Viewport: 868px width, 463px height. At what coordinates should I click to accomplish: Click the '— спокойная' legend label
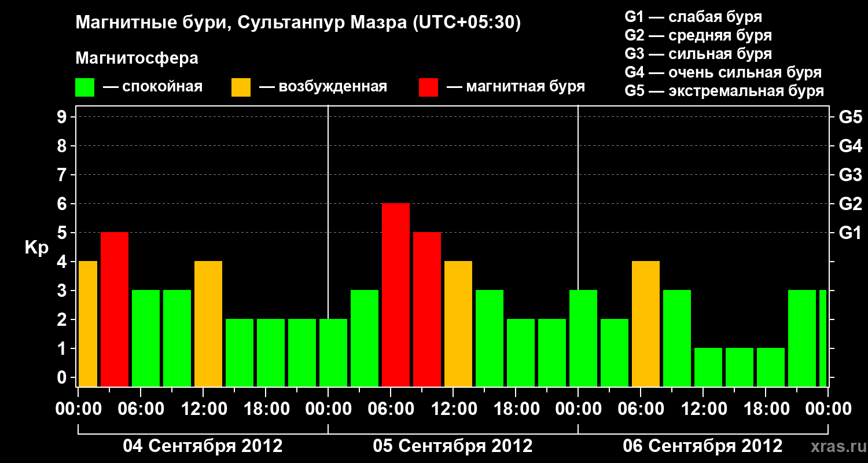click(x=153, y=87)
